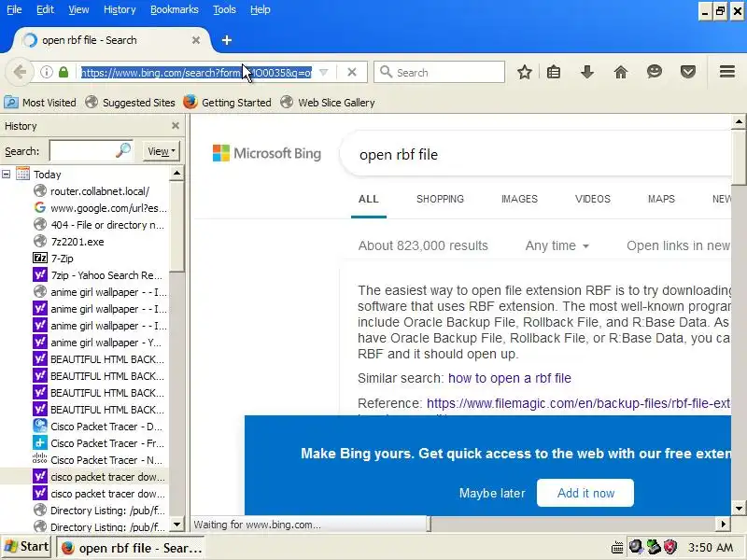Click page vertical scroll down arrow
This screenshot has height=560, width=747.
coord(739,508)
